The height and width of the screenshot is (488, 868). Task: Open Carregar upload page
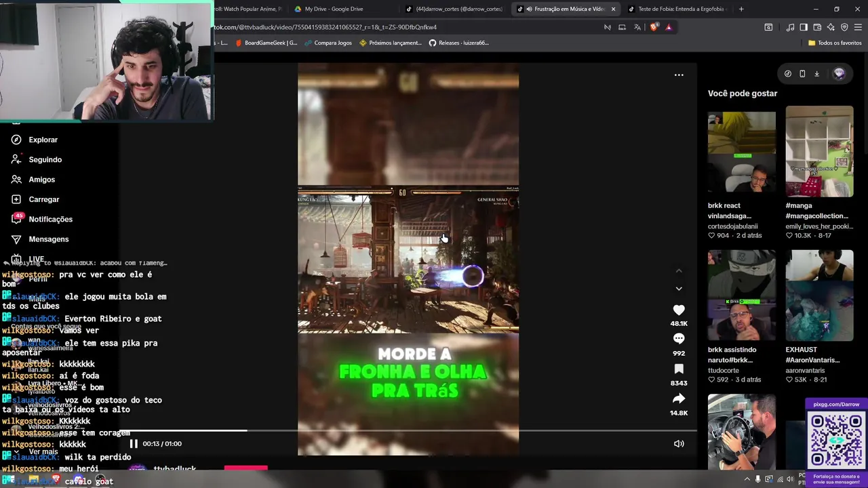(43, 199)
